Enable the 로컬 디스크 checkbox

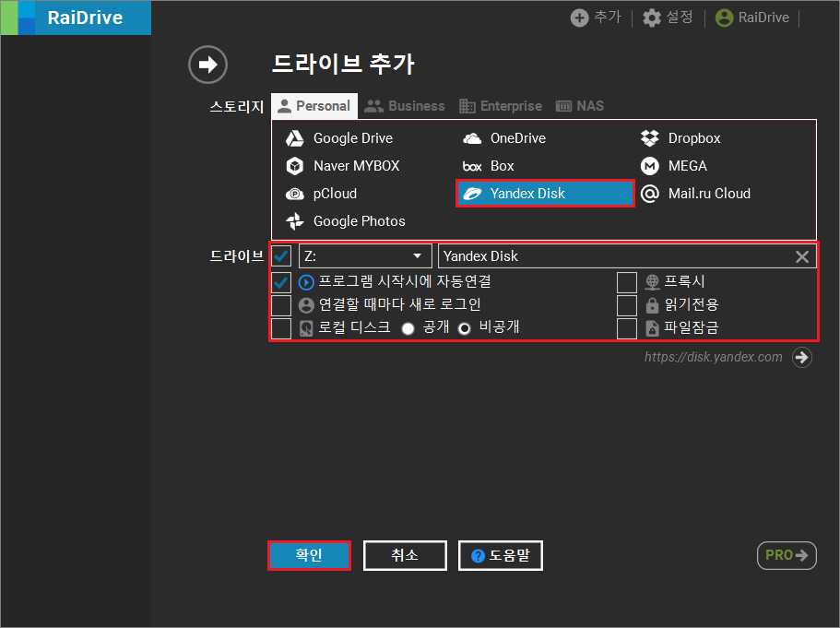tap(281, 328)
